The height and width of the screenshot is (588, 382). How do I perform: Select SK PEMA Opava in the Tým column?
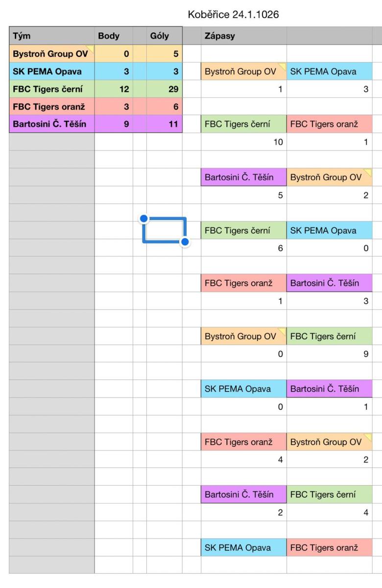tap(51, 71)
